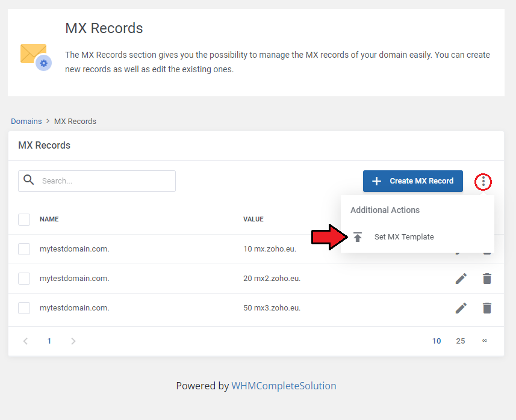Viewport: 516px width, 420px height.
Task: Click the MX Records envelope icon
Action: [36, 57]
